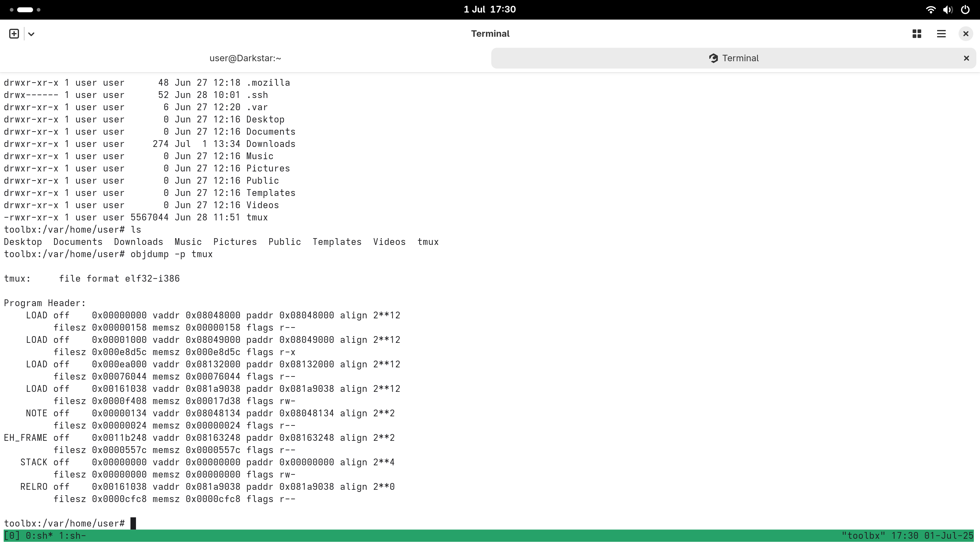Open the clock calendar at 1 Jul 17:30

tap(490, 9)
